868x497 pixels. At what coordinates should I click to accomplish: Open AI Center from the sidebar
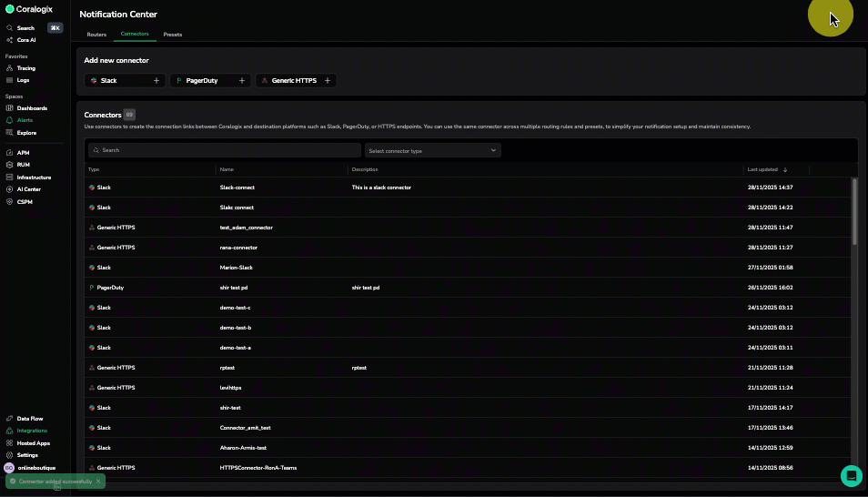click(29, 189)
